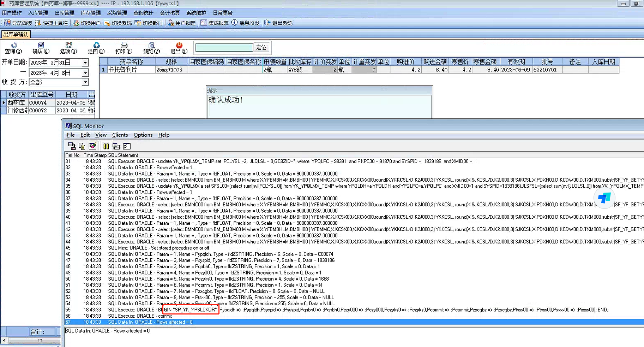Click the SQL Monitor title bar icon

[68, 126]
